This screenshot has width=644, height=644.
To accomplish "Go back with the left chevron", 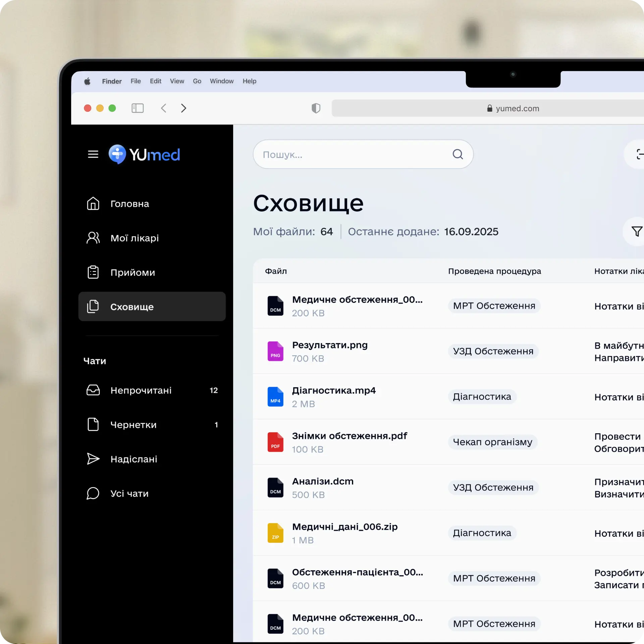I will [164, 108].
